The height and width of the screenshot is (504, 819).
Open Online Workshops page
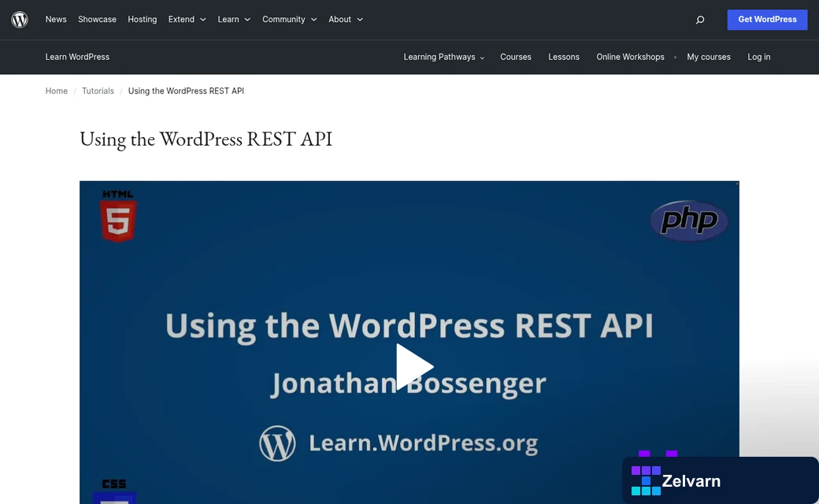[x=630, y=57]
